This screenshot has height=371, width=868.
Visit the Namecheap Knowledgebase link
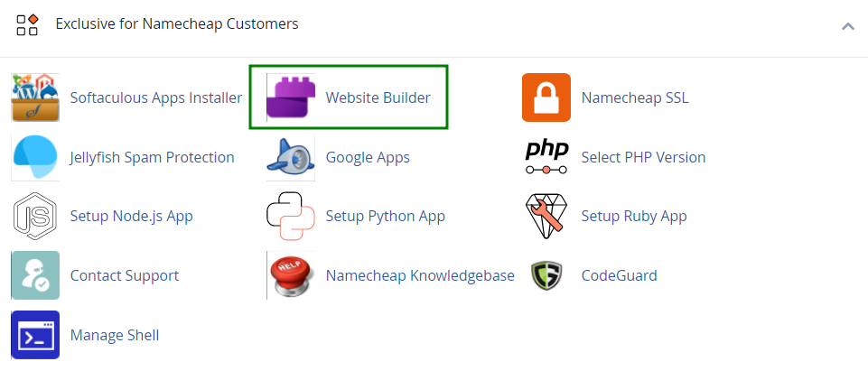point(420,275)
